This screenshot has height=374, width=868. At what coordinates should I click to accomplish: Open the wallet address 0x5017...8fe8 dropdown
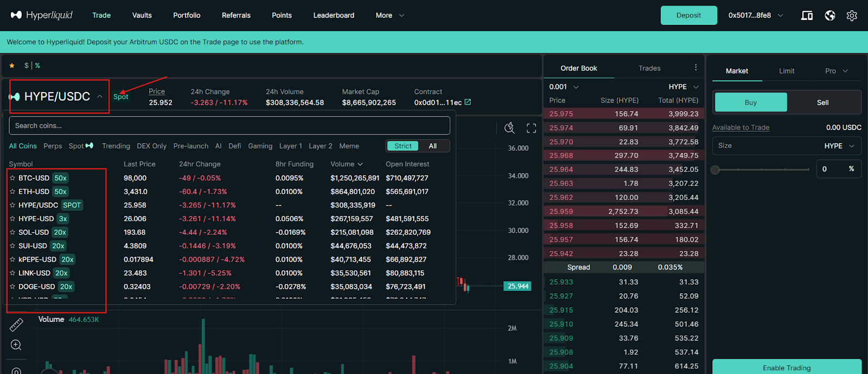click(x=755, y=16)
